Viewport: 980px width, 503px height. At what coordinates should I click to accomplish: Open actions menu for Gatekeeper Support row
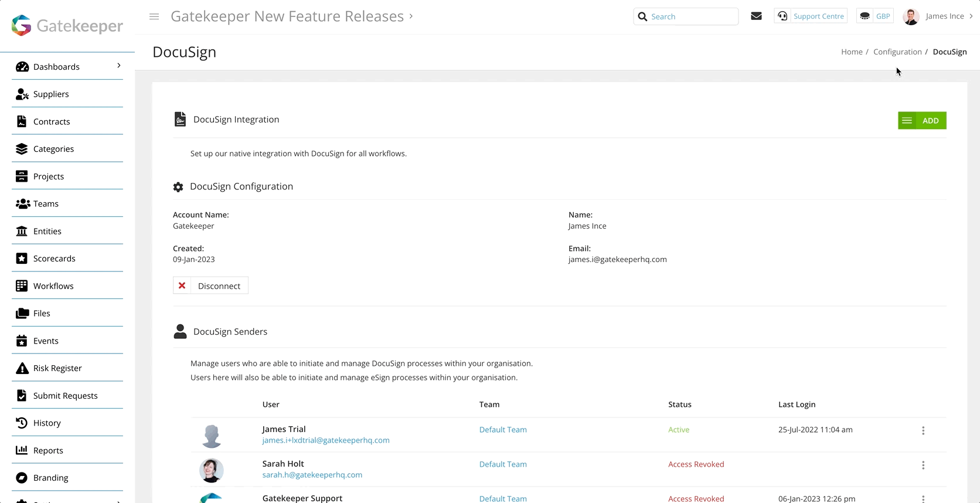click(923, 499)
